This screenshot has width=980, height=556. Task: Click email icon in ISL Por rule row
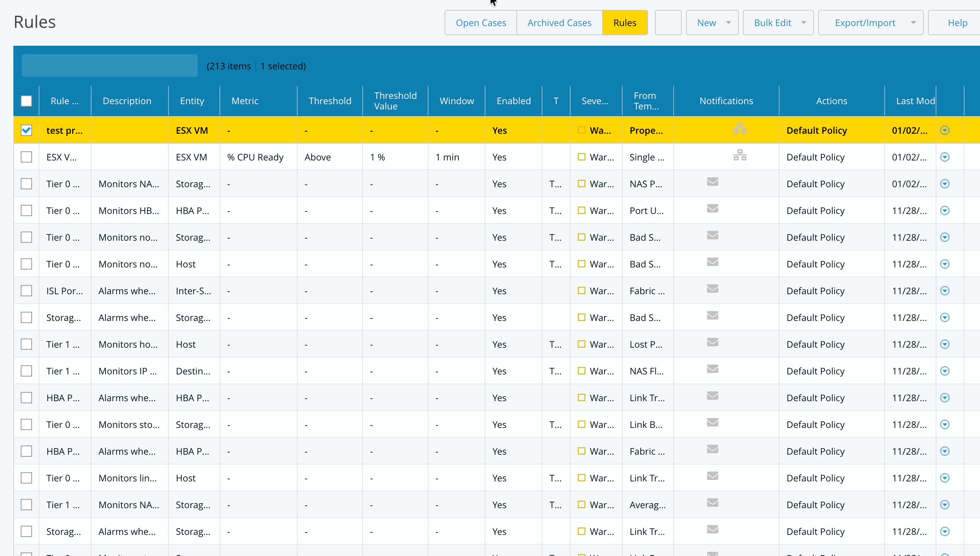pyautogui.click(x=712, y=289)
